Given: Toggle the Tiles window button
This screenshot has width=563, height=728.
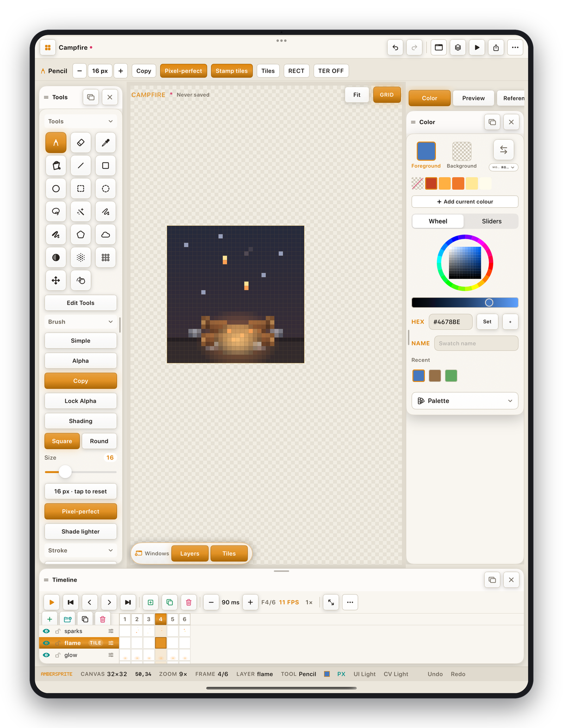Looking at the screenshot, I should (x=229, y=553).
